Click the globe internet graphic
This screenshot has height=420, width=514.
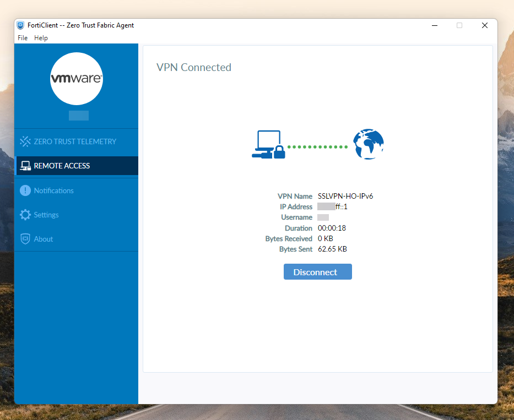(x=369, y=144)
